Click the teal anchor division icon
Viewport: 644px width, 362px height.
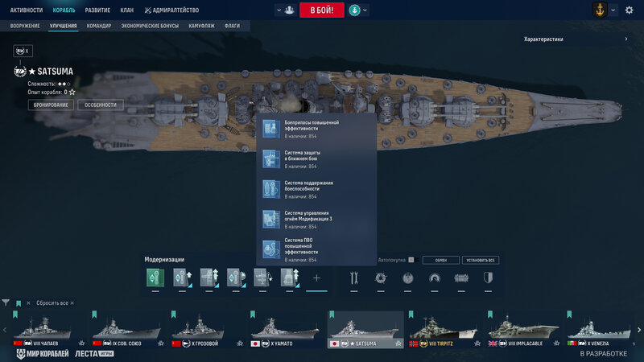tap(354, 10)
